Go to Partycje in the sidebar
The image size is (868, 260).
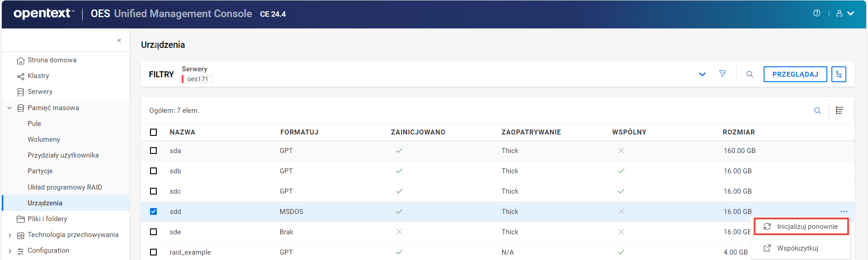point(40,171)
